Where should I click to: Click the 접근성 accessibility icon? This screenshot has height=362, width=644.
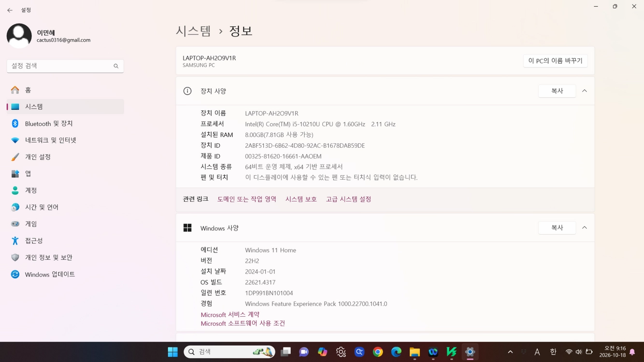pyautogui.click(x=15, y=241)
